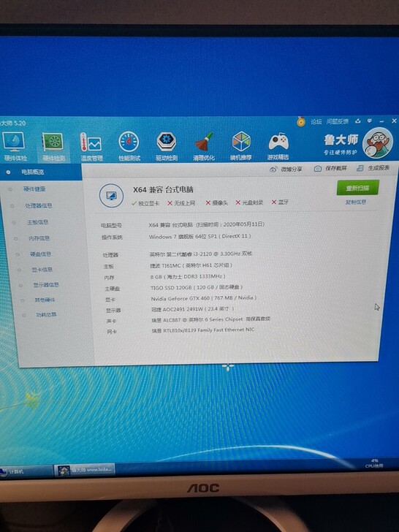This screenshot has height=532, width=399.
Task: Click the RTL810x/8139 Ethernet NIC value
Action: tap(203, 330)
